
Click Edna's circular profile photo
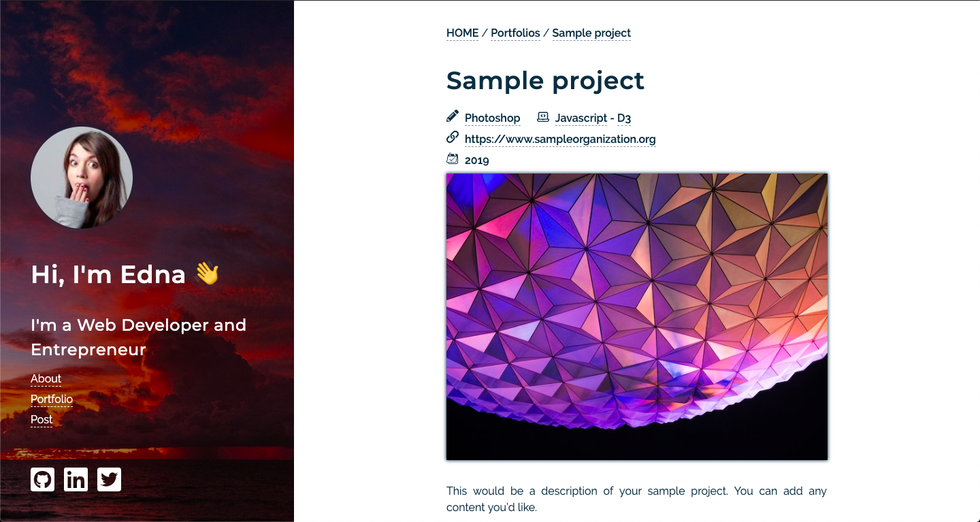click(81, 178)
